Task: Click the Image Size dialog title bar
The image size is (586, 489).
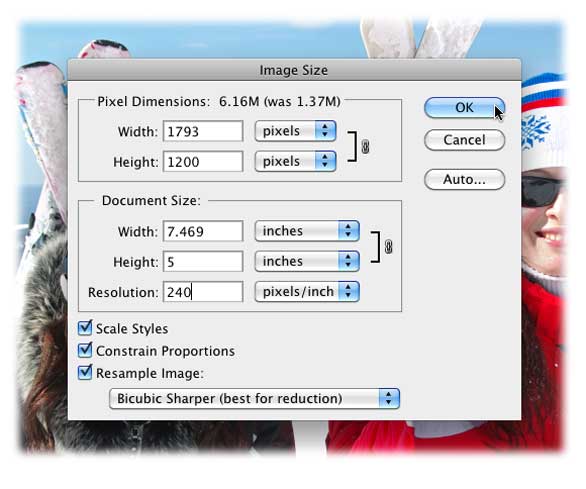Action: click(x=294, y=70)
